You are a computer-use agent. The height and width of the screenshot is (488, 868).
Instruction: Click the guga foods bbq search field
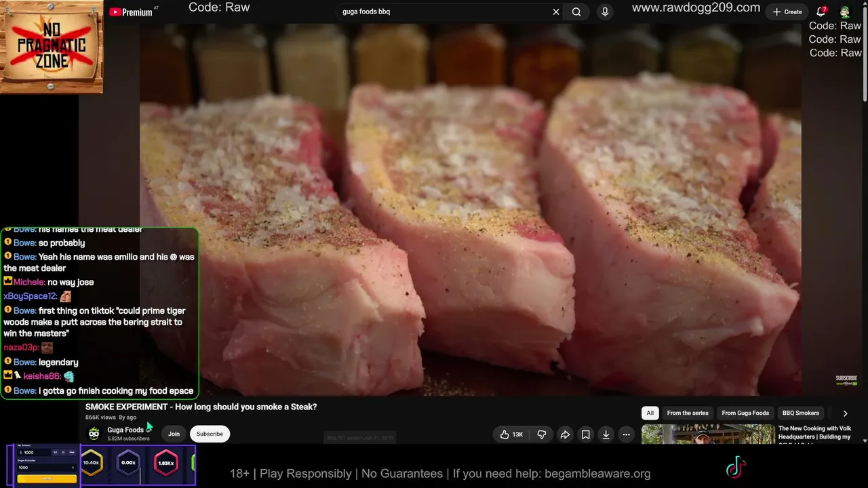pyautogui.click(x=444, y=12)
